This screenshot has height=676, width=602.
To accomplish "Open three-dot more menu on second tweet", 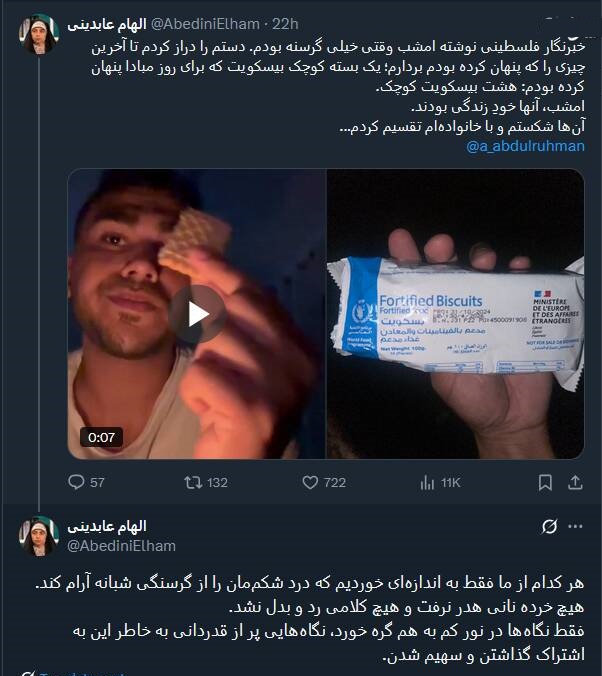I will point(575,526).
